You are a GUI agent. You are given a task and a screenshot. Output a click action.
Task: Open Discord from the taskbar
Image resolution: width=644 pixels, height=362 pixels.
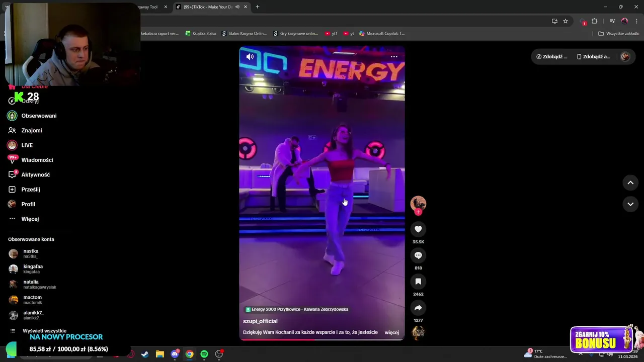tap(175, 354)
